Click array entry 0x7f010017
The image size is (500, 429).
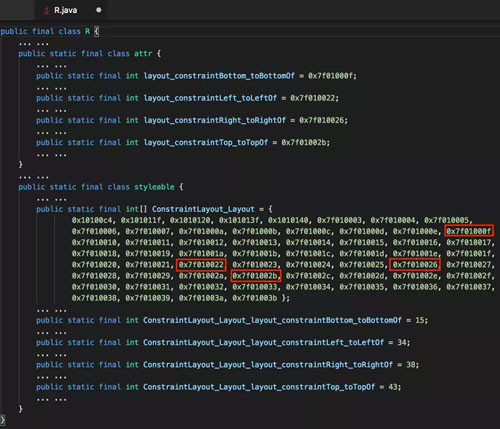tap(469, 243)
